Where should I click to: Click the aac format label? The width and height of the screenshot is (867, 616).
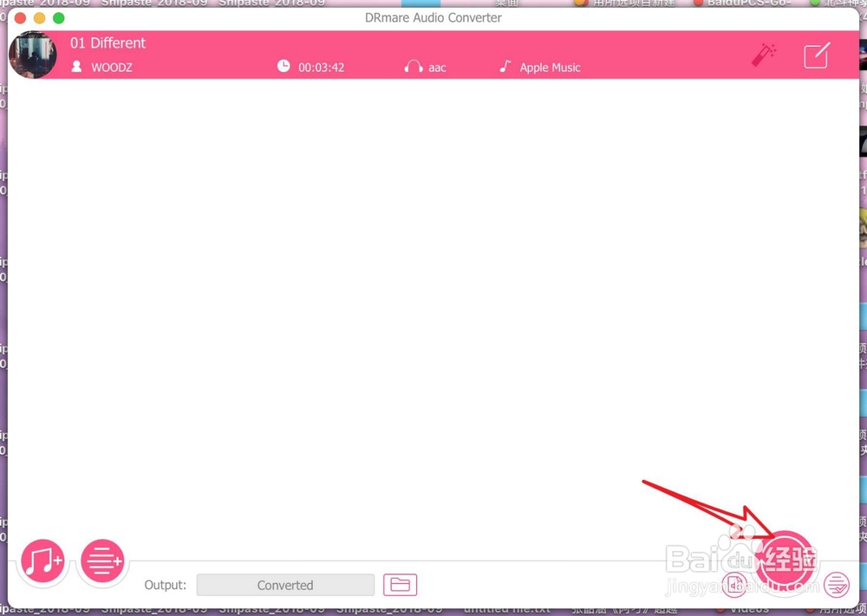tap(437, 68)
